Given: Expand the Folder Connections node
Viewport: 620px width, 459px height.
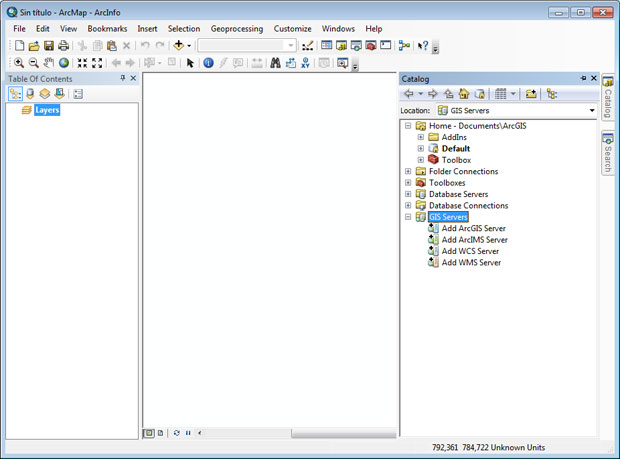Looking at the screenshot, I should click(x=408, y=171).
